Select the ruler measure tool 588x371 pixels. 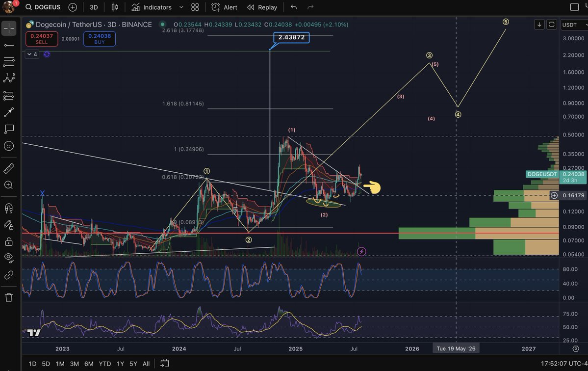tap(9, 168)
